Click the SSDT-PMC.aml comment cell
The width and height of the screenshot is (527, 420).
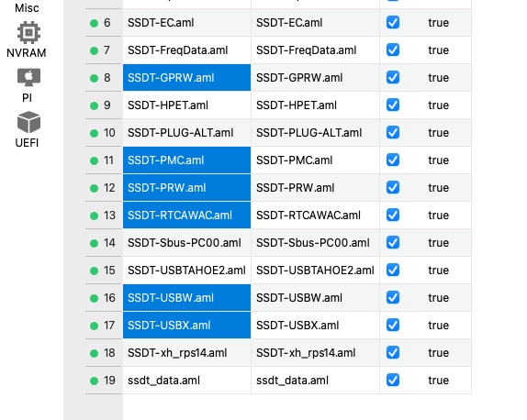(315, 160)
